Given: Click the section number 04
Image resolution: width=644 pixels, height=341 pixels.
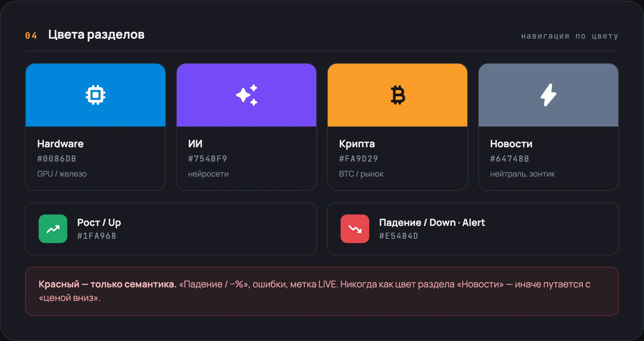Looking at the screenshot, I should point(31,36).
